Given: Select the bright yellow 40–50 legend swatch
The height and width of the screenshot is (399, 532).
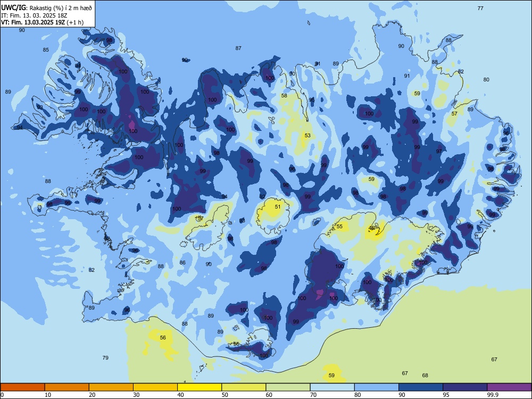Looking at the screenshot, I should (x=199, y=387).
